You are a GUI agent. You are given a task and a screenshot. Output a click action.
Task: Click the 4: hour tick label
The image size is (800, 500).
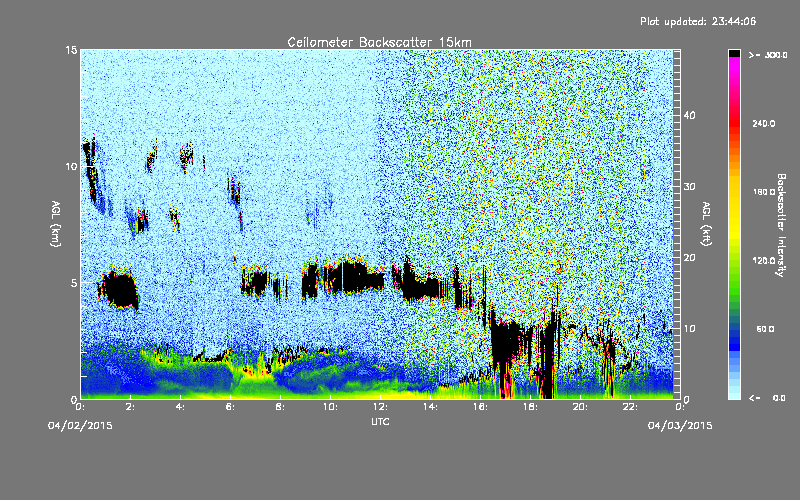click(x=180, y=407)
